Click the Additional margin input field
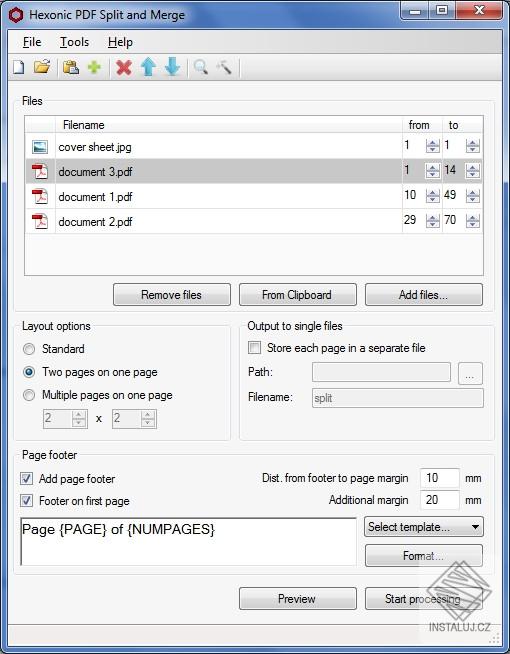 [x=440, y=500]
